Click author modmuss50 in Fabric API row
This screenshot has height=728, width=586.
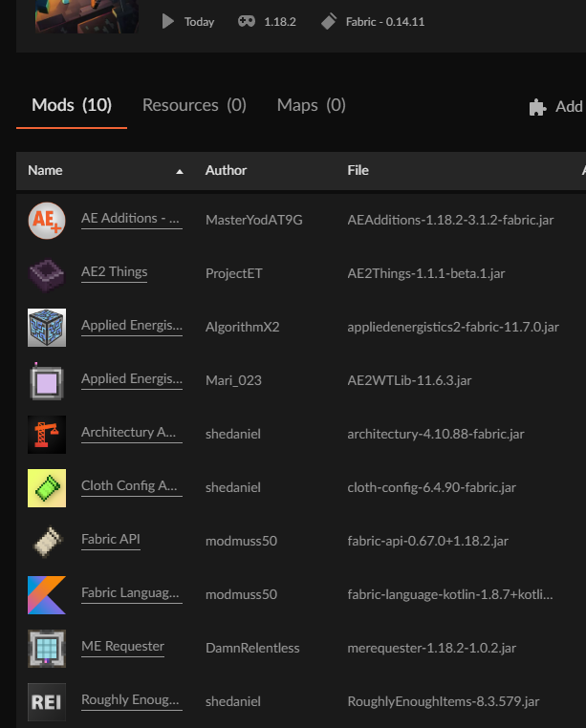pos(241,541)
